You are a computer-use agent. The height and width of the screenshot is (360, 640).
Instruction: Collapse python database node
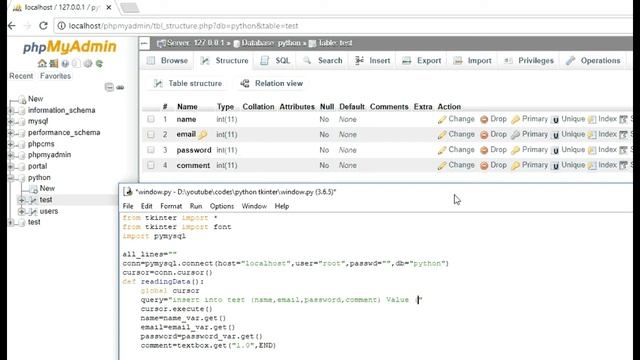click(11, 178)
